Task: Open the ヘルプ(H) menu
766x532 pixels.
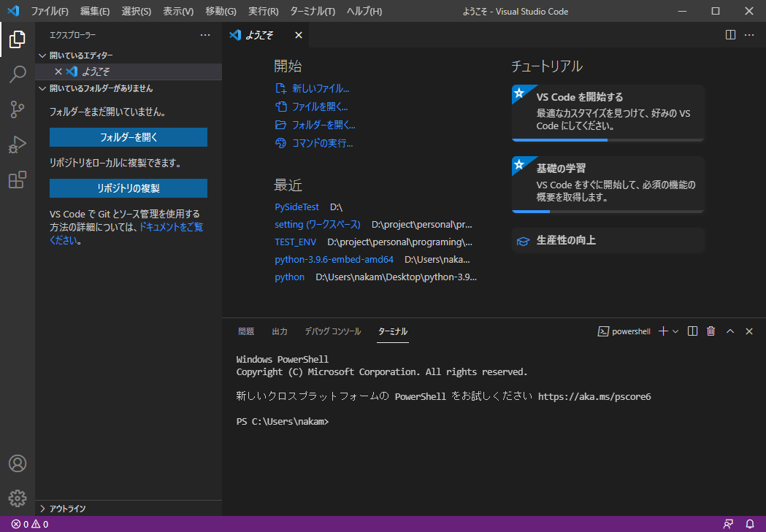Action: point(364,11)
